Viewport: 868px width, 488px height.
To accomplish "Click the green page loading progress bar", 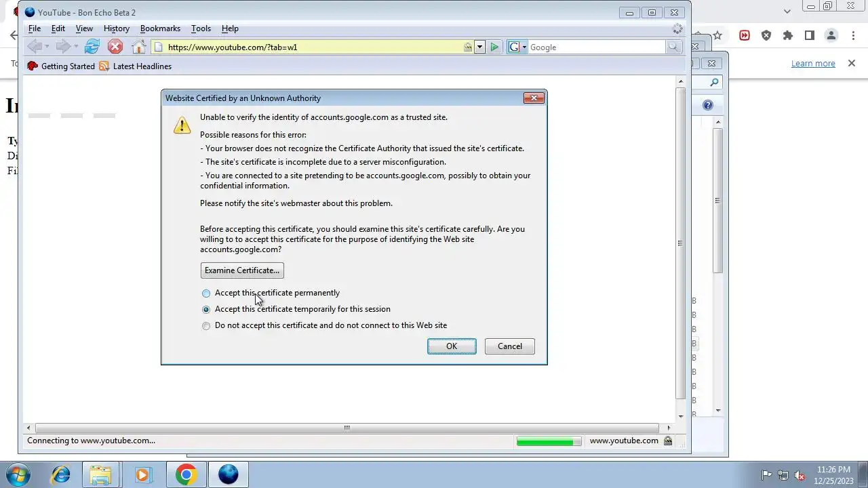I will pyautogui.click(x=549, y=441).
